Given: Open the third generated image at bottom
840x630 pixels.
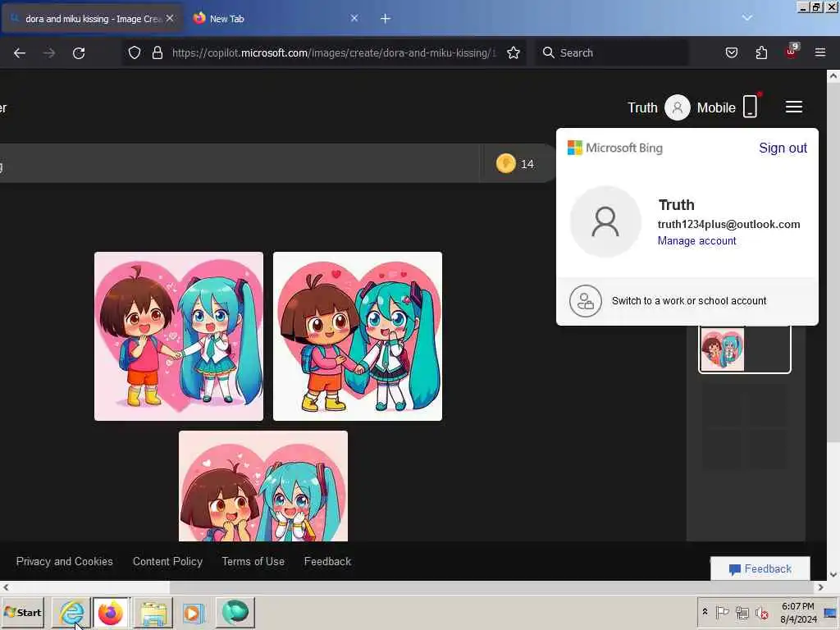Looking at the screenshot, I should tap(263, 486).
